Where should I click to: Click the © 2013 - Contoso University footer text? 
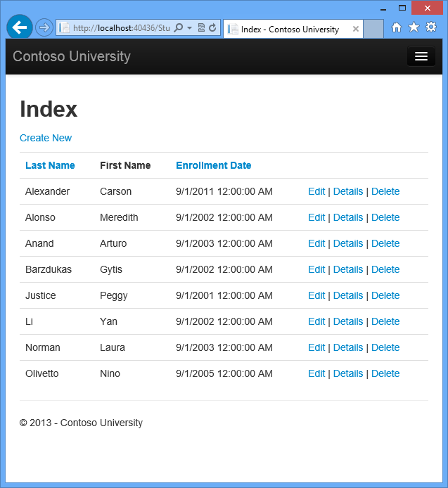tap(81, 423)
